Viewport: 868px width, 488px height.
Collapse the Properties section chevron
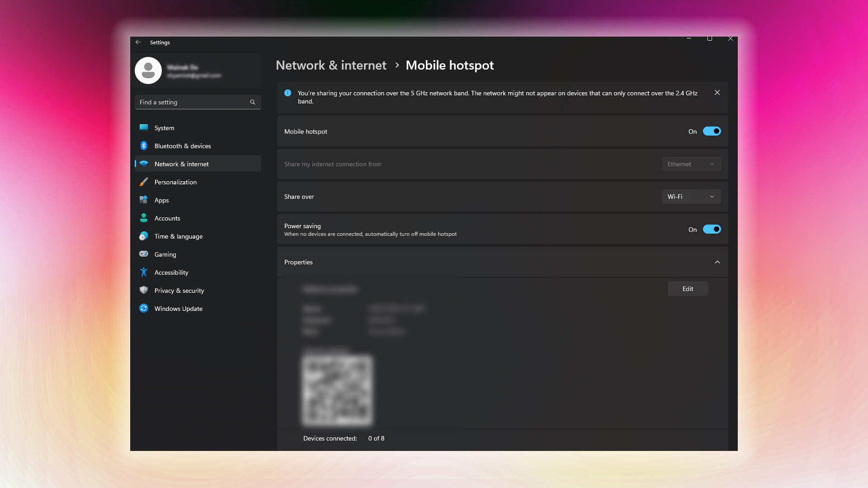coord(717,262)
